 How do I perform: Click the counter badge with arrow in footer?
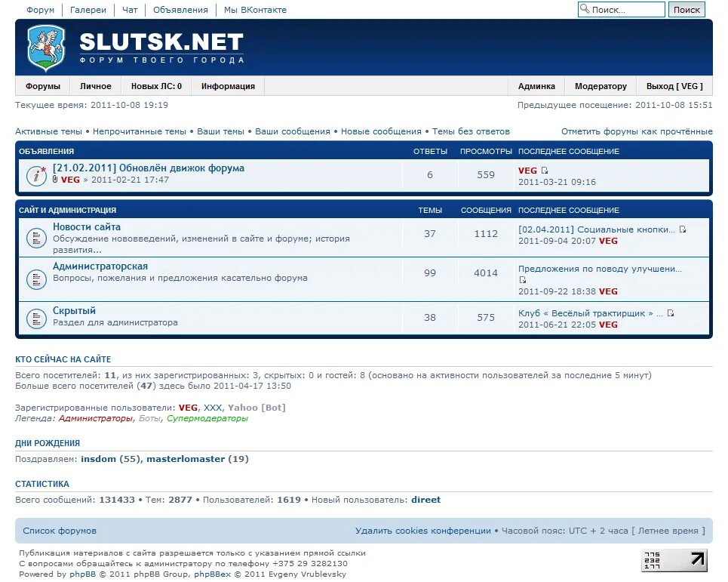coord(674,559)
